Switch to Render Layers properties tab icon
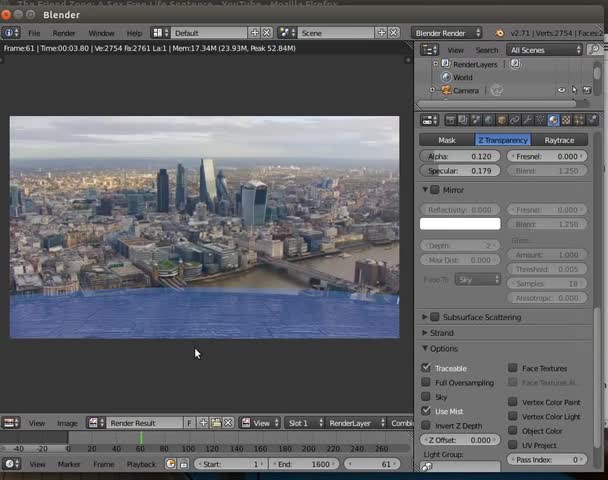This screenshot has height=480, width=608. 463,120
